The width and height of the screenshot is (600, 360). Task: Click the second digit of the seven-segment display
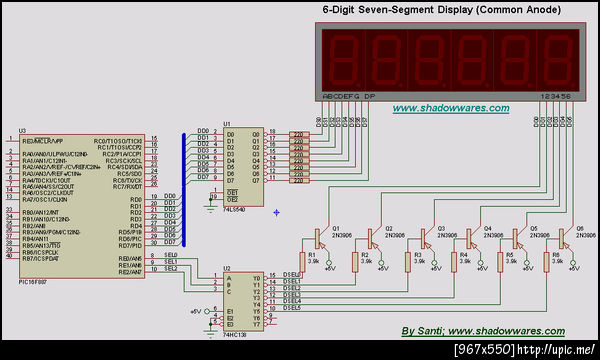click(x=386, y=60)
